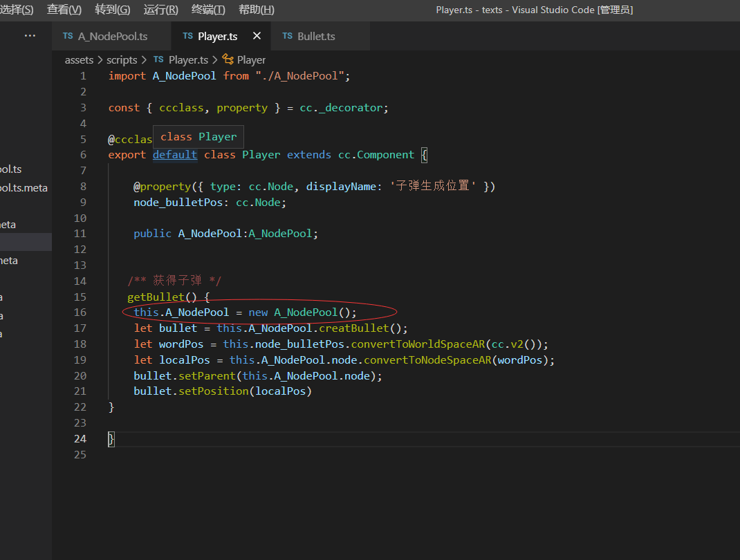Open the 运行(R) menu
This screenshot has height=560, width=740.
point(160,10)
